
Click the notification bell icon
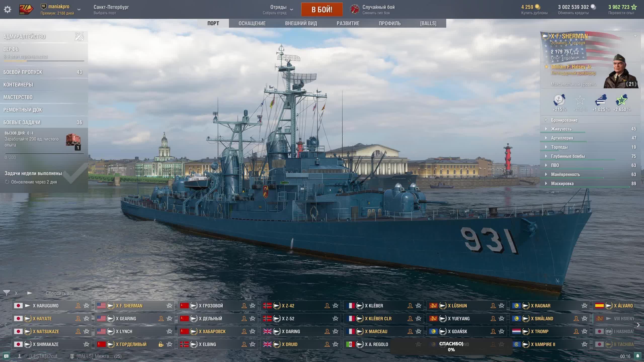[x=637, y=356]
